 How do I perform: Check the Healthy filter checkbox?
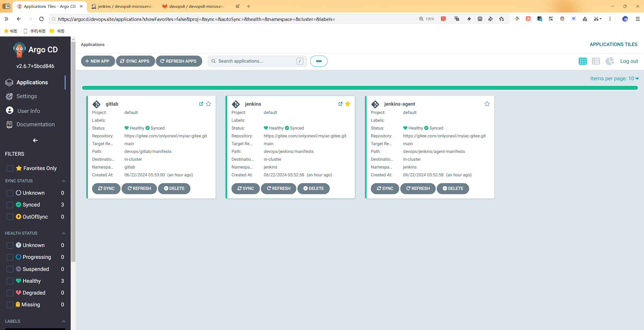[x=10, y=281]
